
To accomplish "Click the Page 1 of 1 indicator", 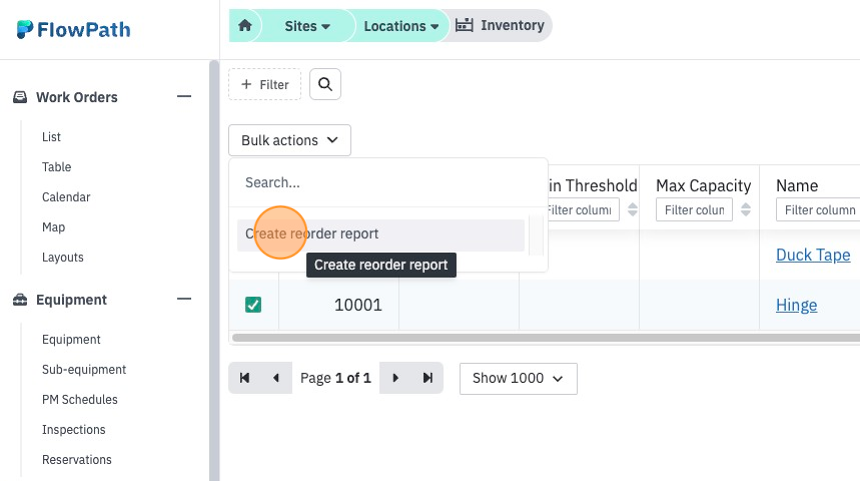I will (x=336, y=378).
